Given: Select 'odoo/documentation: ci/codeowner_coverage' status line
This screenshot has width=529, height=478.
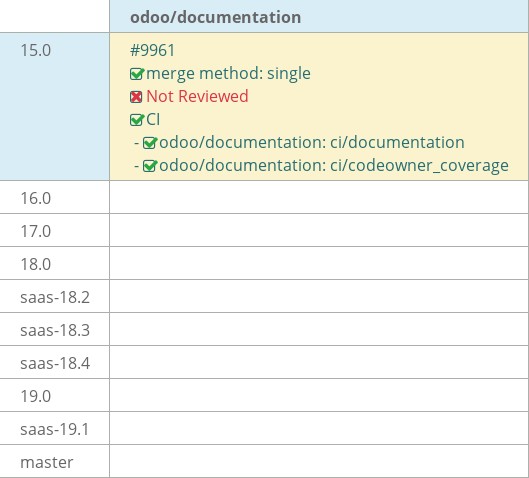Looking at the screenshot, I should [x=334, y=165].
